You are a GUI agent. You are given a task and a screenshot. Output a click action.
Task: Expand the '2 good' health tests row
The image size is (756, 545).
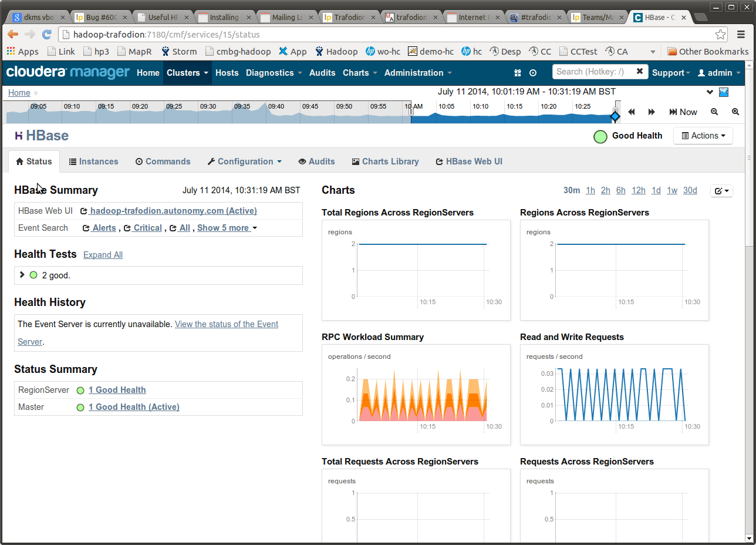[x=22, y=275]
